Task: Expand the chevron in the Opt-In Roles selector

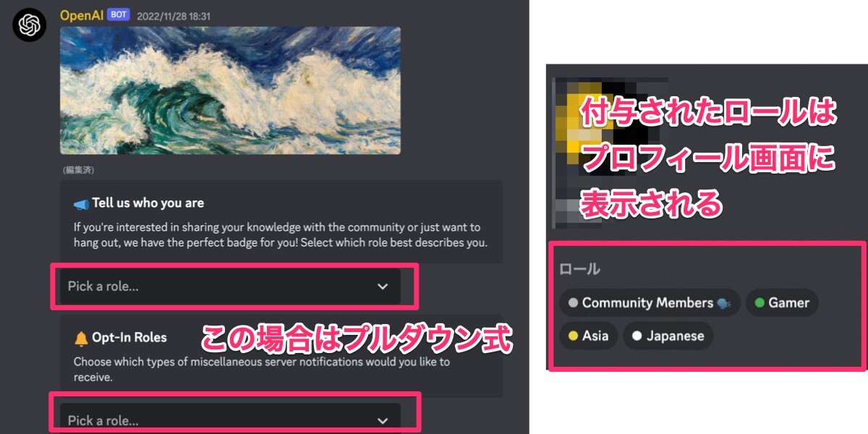Action: pyautogui.click(x=383, y=420)
